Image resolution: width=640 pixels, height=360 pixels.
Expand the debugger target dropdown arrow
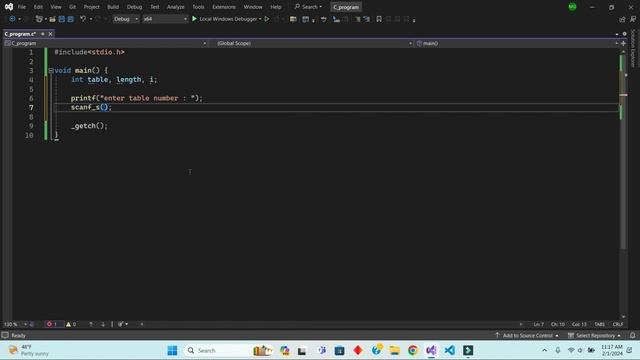[x=260, y=19]
